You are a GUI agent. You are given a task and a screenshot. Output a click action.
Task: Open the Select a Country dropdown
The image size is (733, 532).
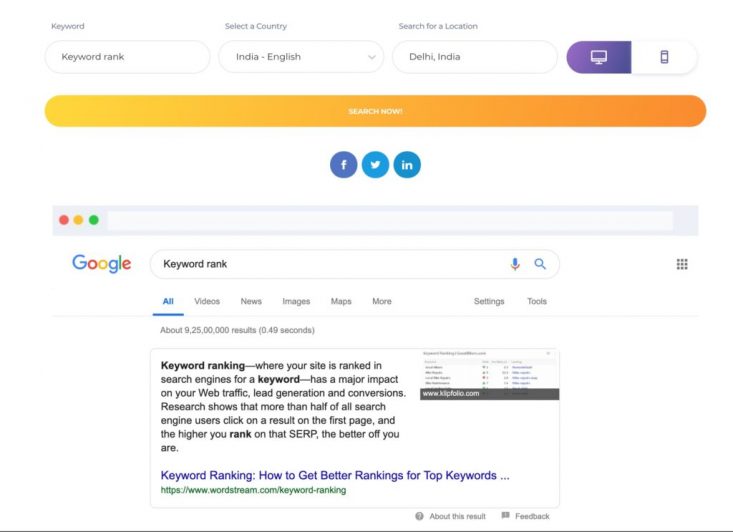coord(301,57)
